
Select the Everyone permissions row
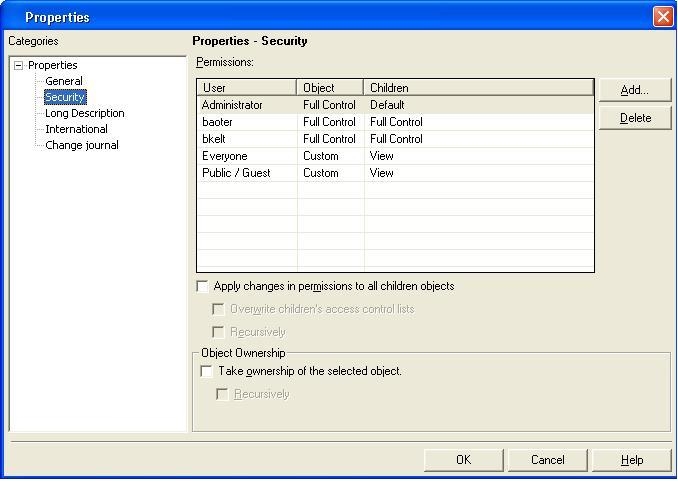tap(395, 156)
